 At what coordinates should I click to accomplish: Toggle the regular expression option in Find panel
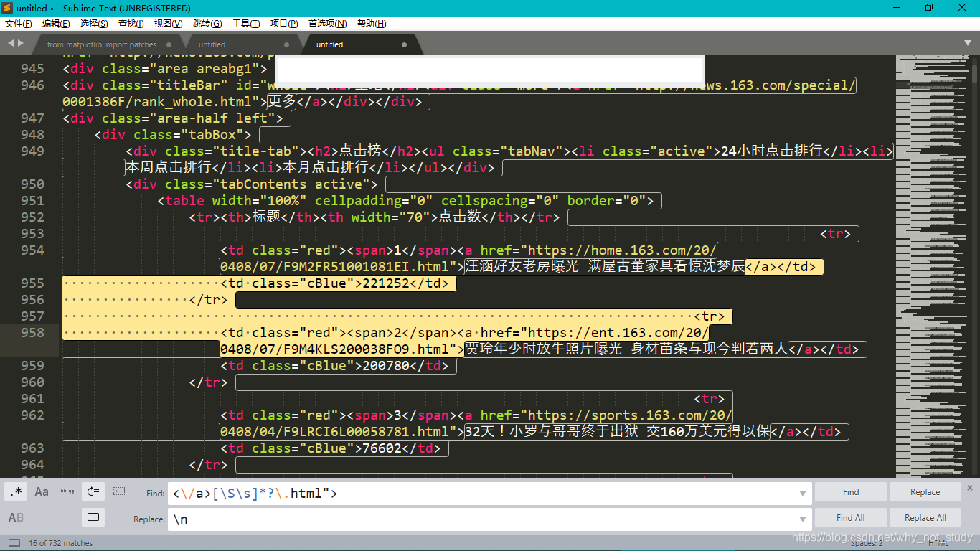17,491
